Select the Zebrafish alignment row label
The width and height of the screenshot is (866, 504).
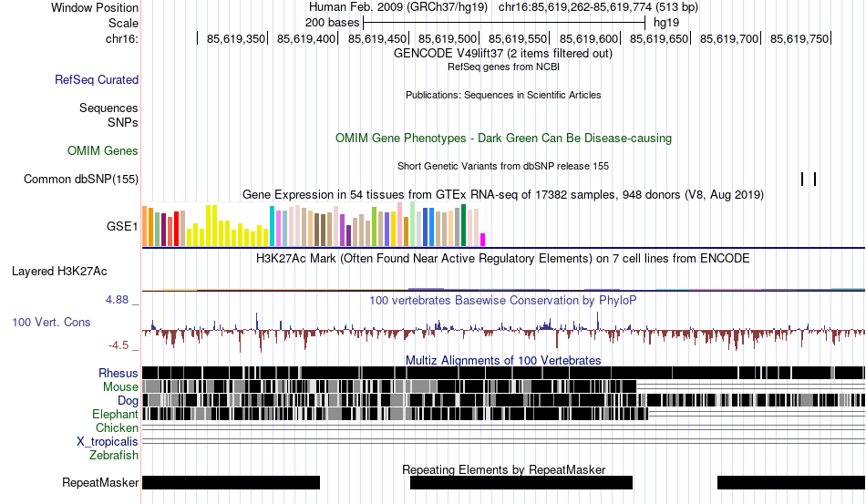(x=114, y=456)
